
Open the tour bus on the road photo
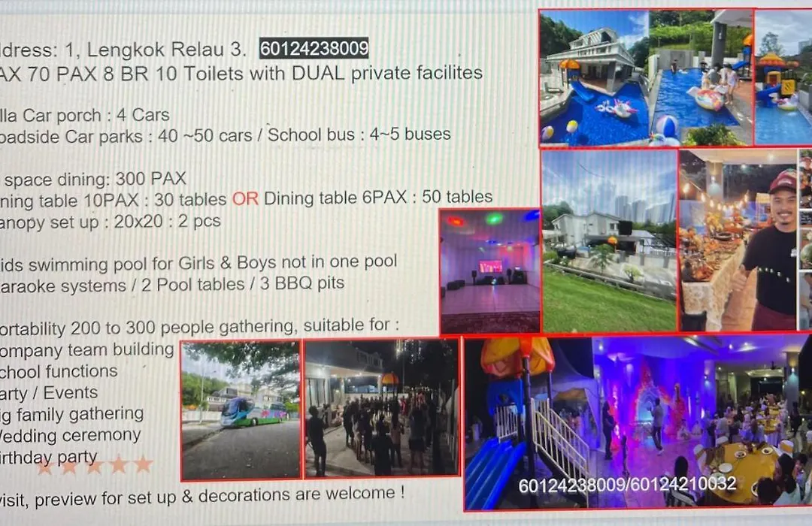tap(241, 410)
